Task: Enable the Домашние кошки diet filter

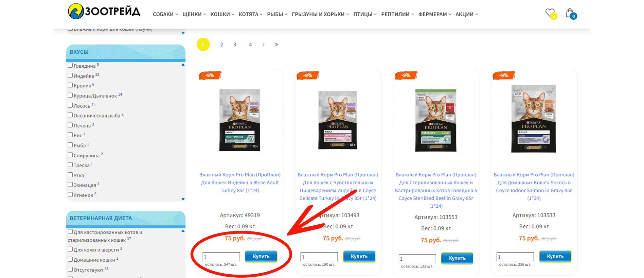Action: point(70,259)
